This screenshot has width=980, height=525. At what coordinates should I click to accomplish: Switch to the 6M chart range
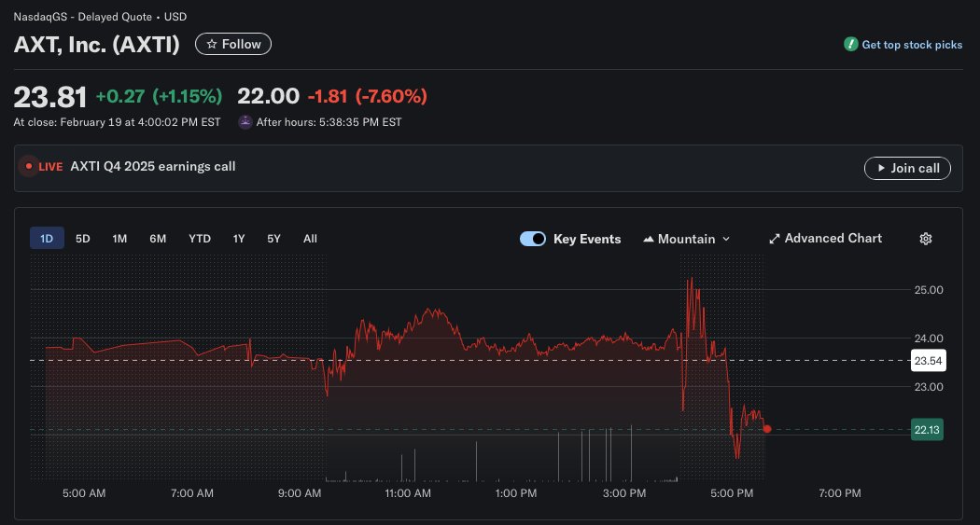coord(158,239)
